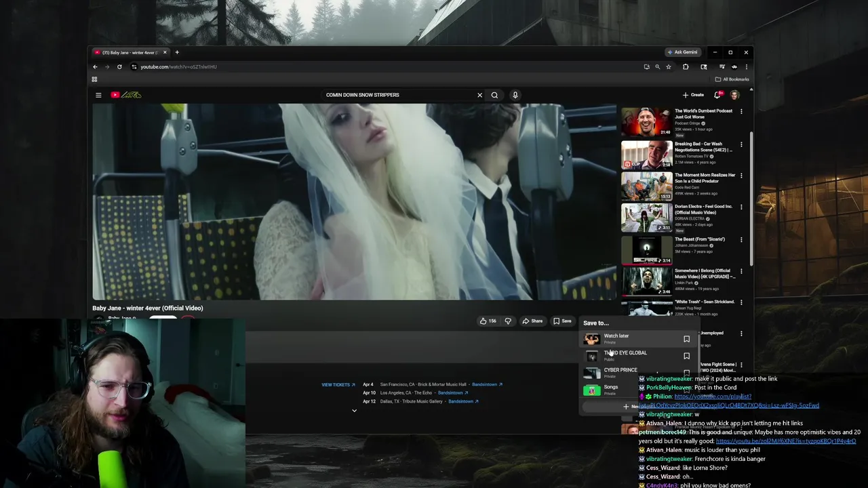Image resolution: width=868 pixels, height=488 pixels.
Task: Open the Chrome three-dot menu
Action: point(746,66)
